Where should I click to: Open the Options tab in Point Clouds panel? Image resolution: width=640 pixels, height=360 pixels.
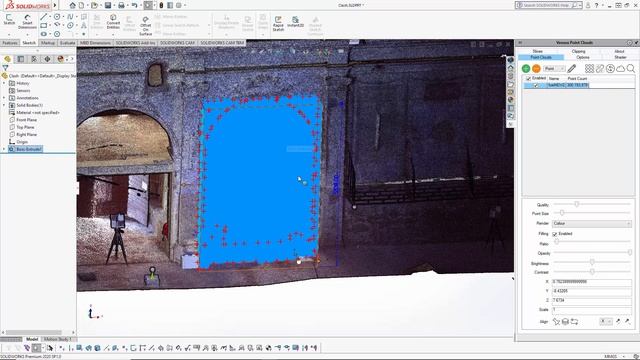[583, 57]
